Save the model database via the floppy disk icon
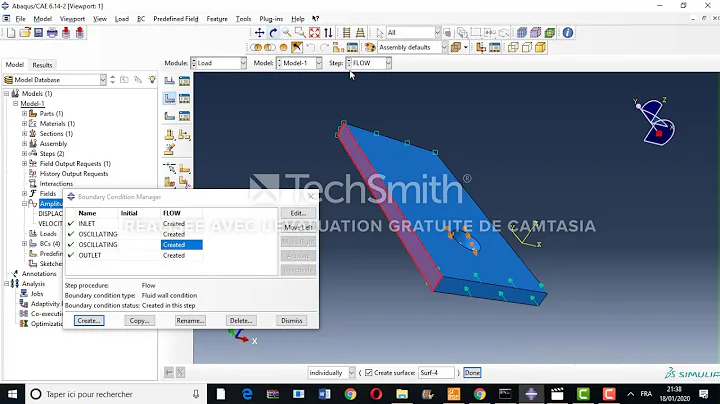This screenshot has width=720, height=404. point(39,33)
